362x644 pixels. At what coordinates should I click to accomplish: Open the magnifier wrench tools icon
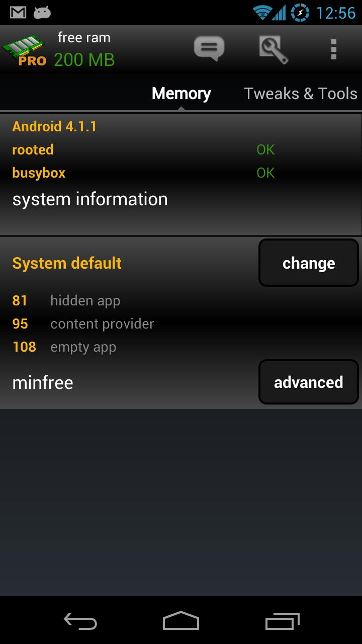tap(274, 49)
